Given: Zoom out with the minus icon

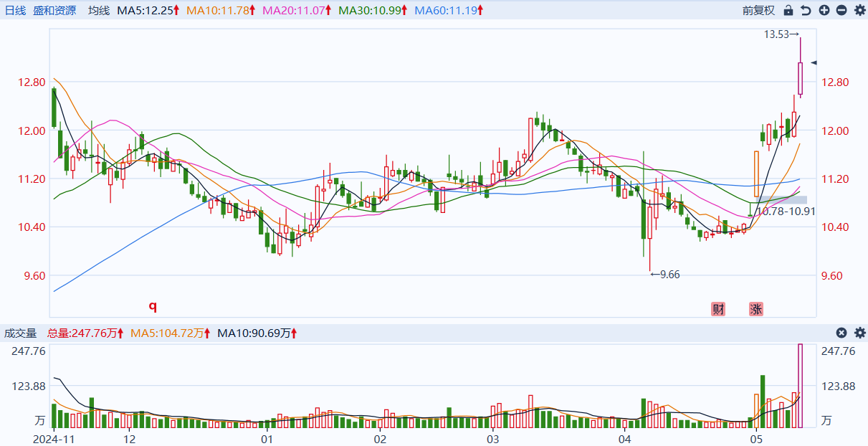Looking at the screenshot, I should [x=841, y=11].
